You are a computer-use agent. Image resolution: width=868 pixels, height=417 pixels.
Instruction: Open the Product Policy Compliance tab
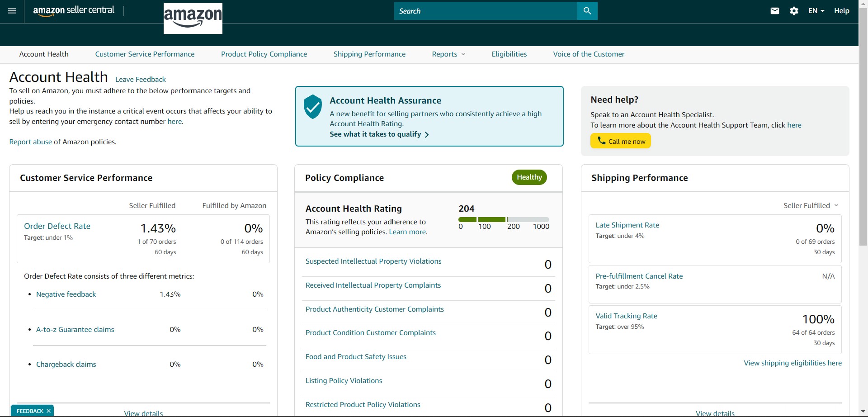pos(264,54)
